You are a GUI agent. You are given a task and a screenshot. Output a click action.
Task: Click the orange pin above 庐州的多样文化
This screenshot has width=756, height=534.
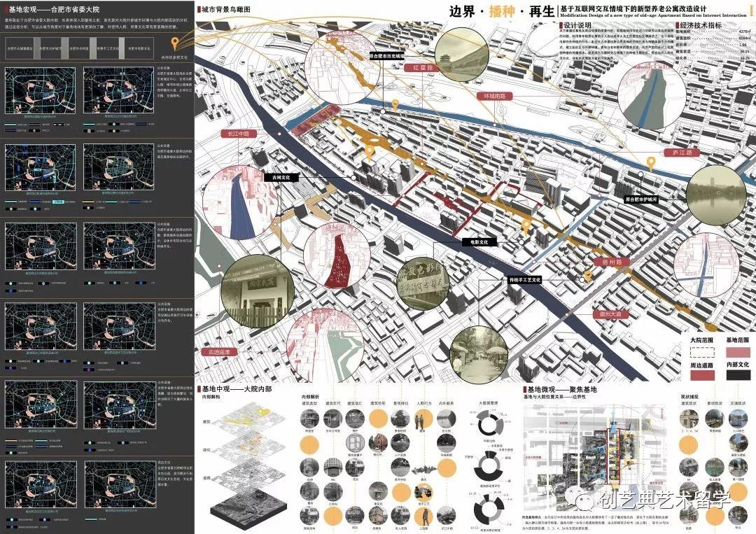tap(174, 44)
